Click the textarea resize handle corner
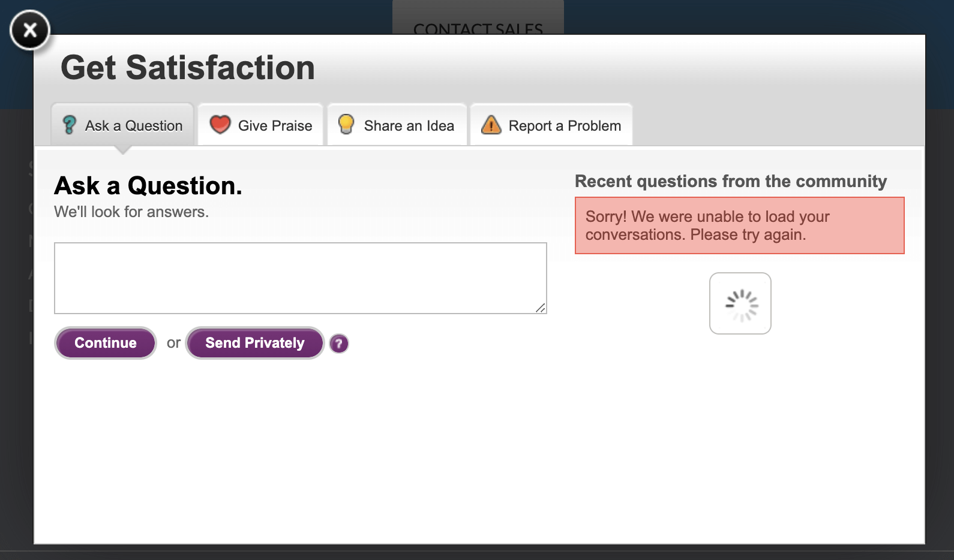This screenshot has height=560, width=954. [x=541, y=308]
